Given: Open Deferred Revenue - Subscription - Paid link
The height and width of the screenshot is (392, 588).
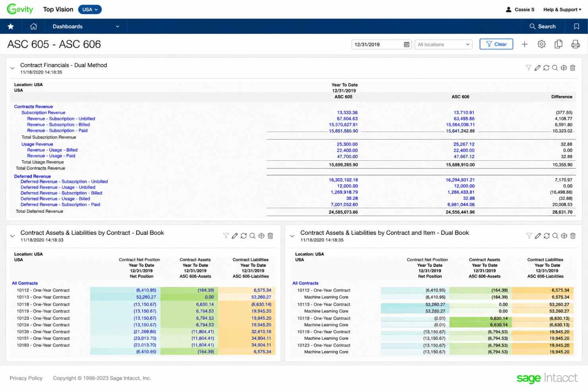Looking at the screenshot, I should tap(60, 205).
